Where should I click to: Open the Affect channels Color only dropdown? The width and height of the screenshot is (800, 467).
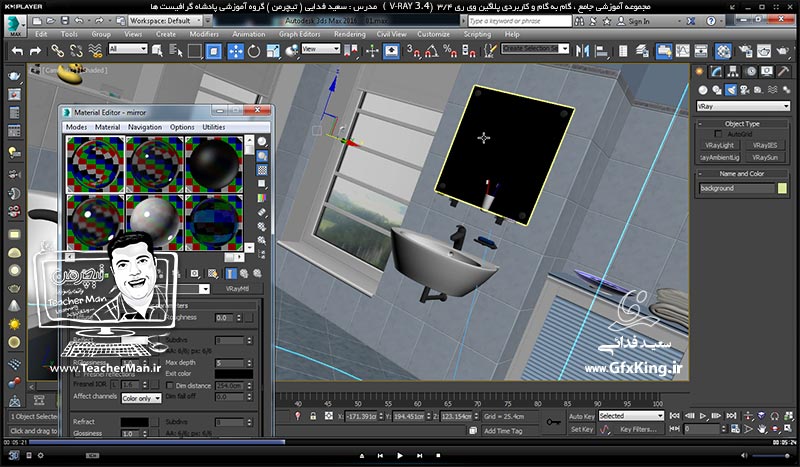point(141,398)
